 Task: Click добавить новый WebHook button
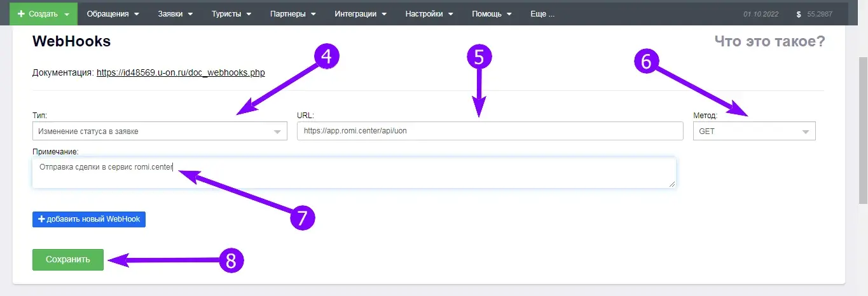[89, 219]
